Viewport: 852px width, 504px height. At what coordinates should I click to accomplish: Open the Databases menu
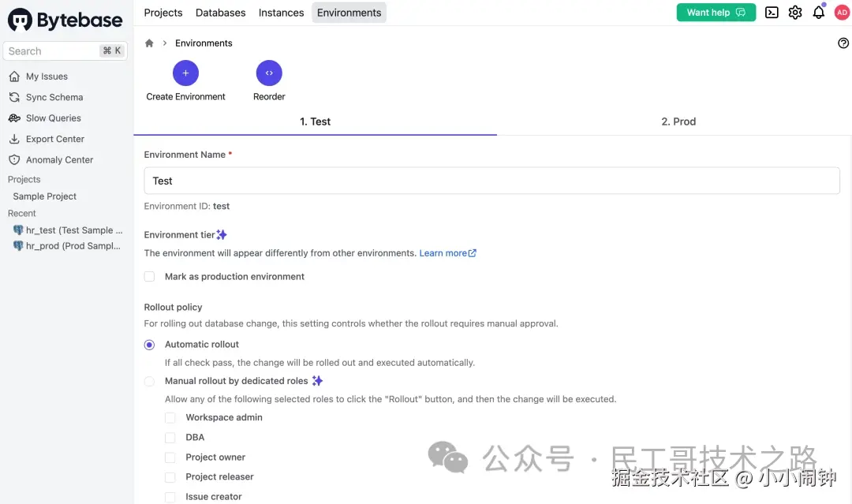[x=220, y=13]
